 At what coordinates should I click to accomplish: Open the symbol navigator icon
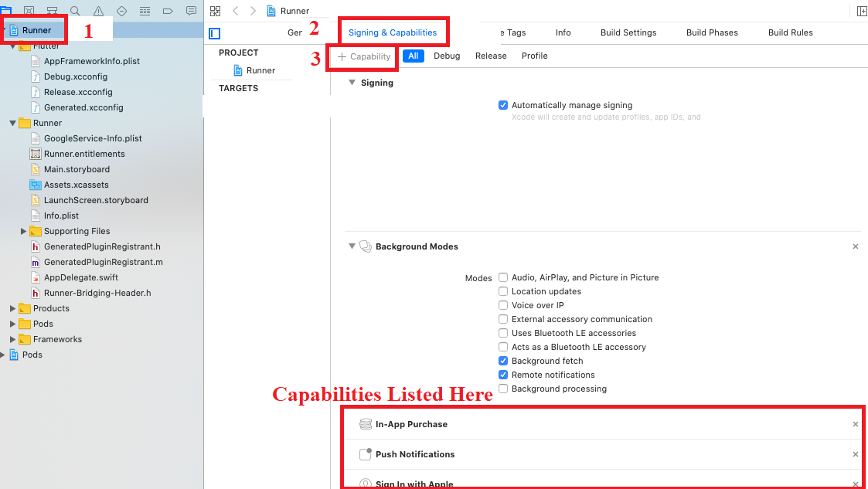pyautogui.click(x=52, y=11)
